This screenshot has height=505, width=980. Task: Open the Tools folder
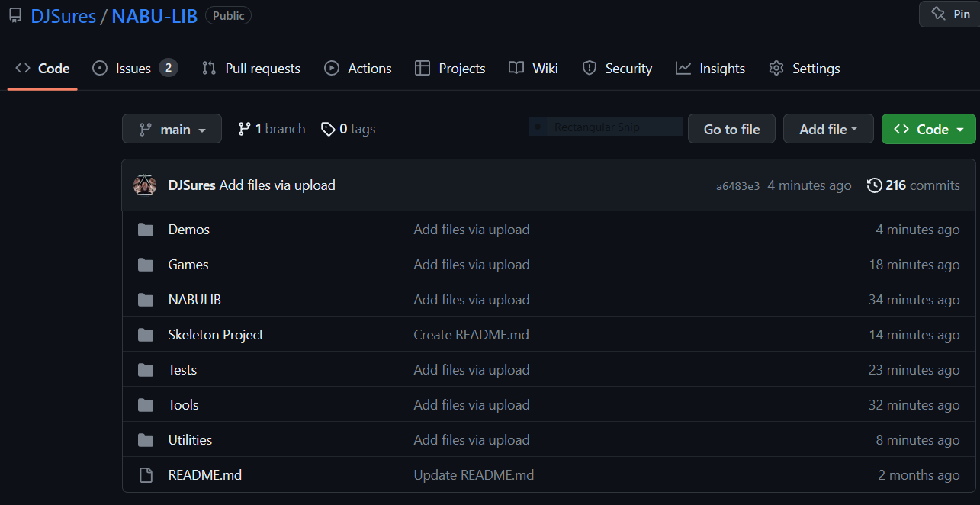coord(183,405)
